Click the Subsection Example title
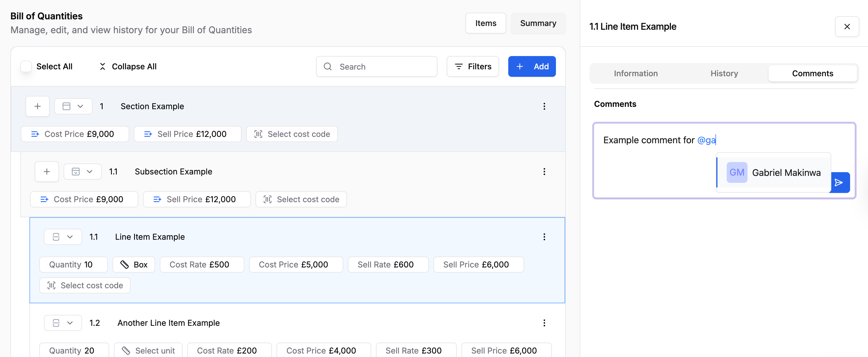Screen dimensions: 868x357 (x=174, y=172)
